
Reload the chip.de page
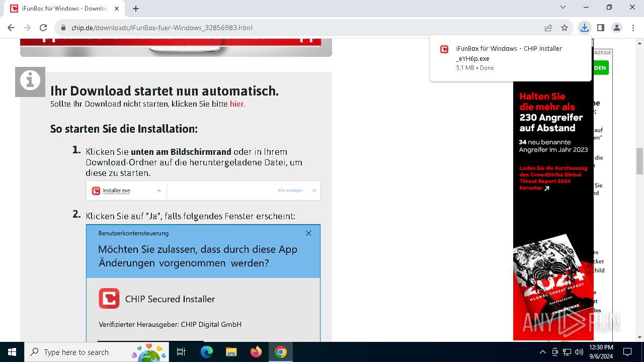(43, 28)
